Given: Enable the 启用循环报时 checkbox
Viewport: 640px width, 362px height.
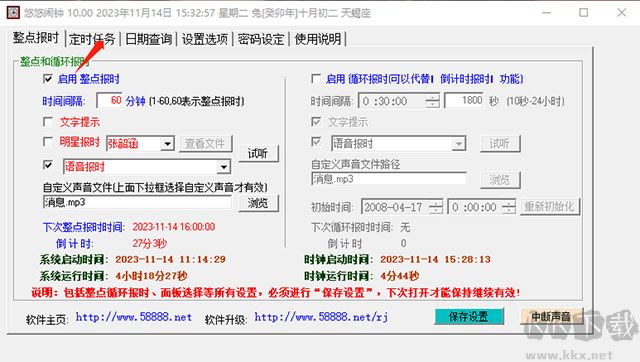Looking at the screenshot, I should [316, 78].
